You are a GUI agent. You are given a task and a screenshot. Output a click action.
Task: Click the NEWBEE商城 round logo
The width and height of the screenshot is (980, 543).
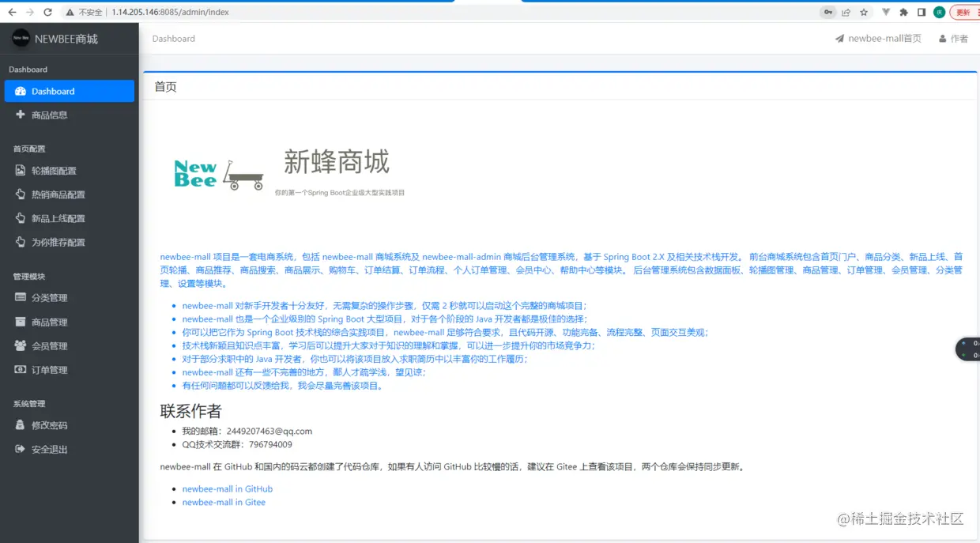[21, 38]
